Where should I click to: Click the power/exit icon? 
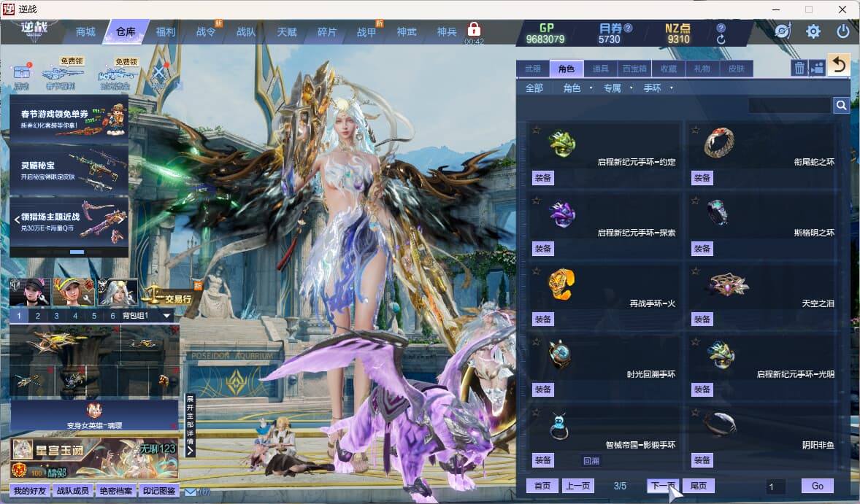pyautogui.click(x=843, y=31)
